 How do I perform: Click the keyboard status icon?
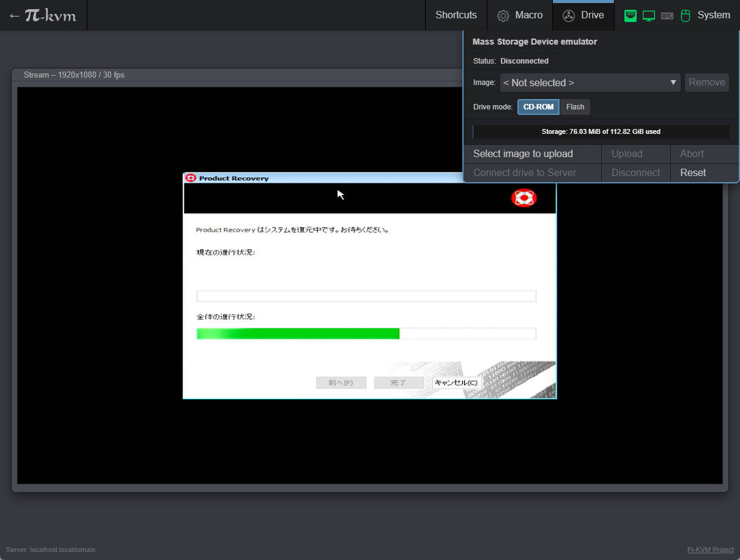click(667, 16)
